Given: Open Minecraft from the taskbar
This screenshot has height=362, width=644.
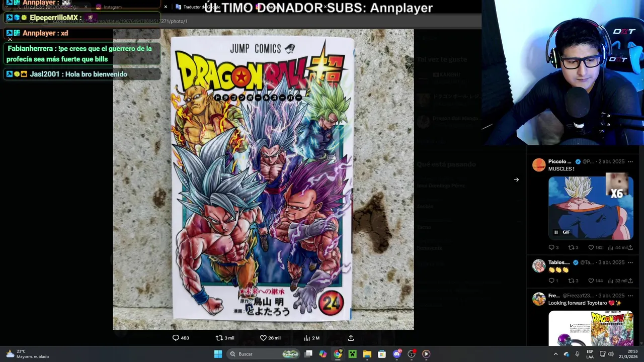Looking at the screenshot, I should tap(352, 354).
